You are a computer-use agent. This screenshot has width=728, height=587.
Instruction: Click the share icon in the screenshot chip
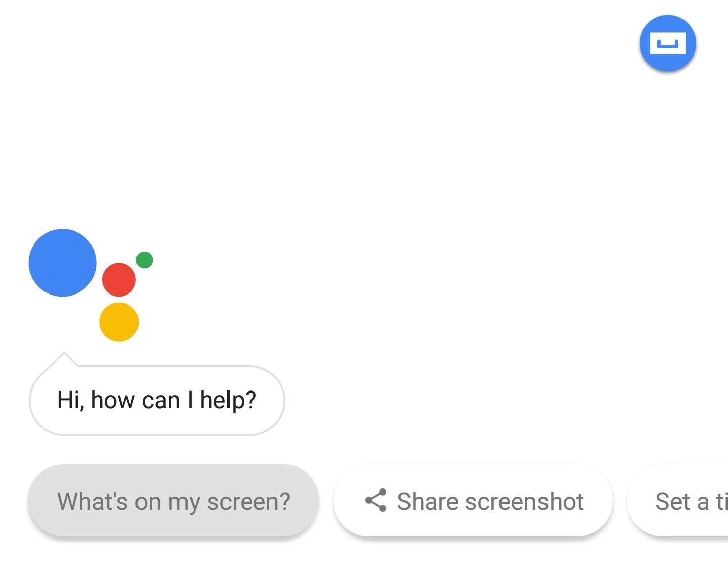point(376,501)
